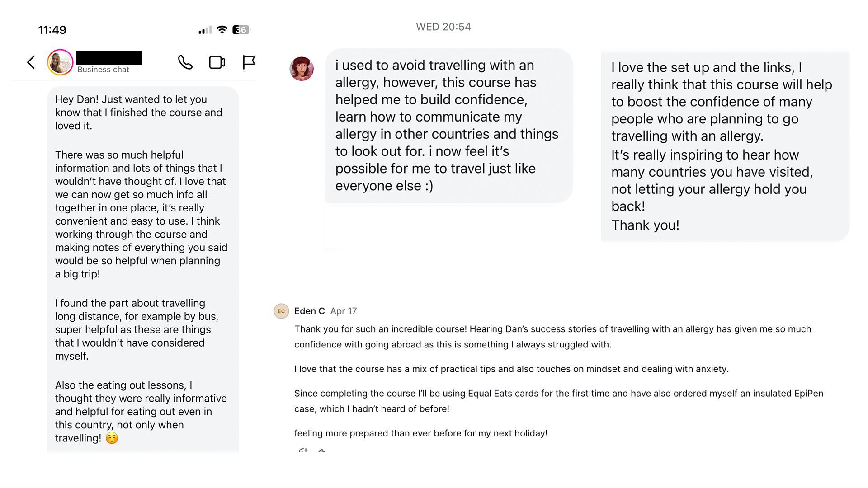Click the reply arrow below Eden's comment
Viewport: 868px width, 488px height.
(x=322, y=450)
